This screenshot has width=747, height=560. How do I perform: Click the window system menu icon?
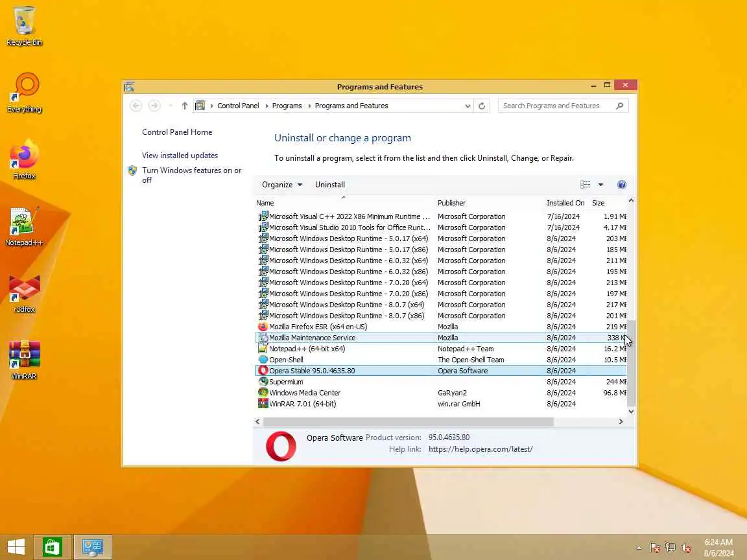pyautogui.click(x=129, y=87)
